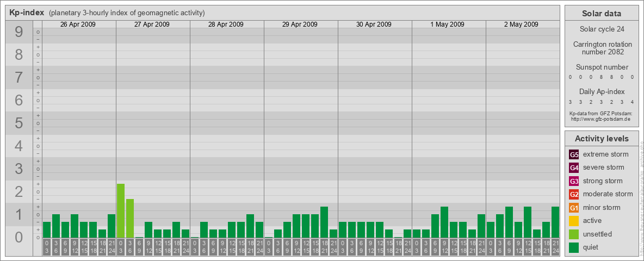This screenshot has height=261, width=644.
Task: Click the 'extreme storm' legend label
Action: [x=606, y=154]
